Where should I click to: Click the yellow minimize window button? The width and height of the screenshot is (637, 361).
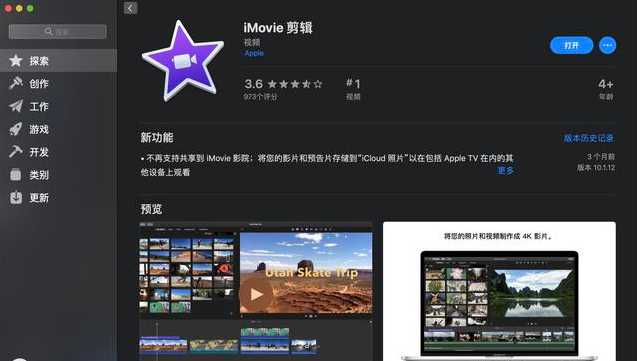tap(19, 8)
